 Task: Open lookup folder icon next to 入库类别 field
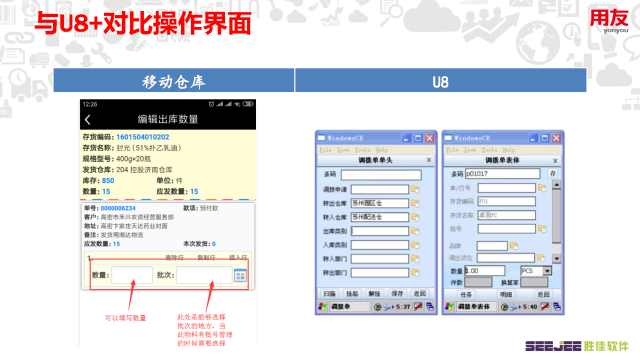point(415,245)
